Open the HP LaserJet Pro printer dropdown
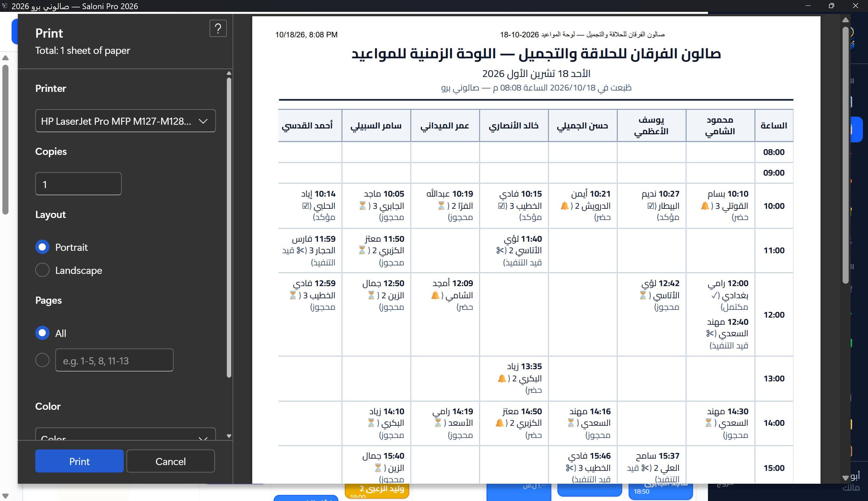This screenshot has height=501, width=868. (x=125, y=121)
